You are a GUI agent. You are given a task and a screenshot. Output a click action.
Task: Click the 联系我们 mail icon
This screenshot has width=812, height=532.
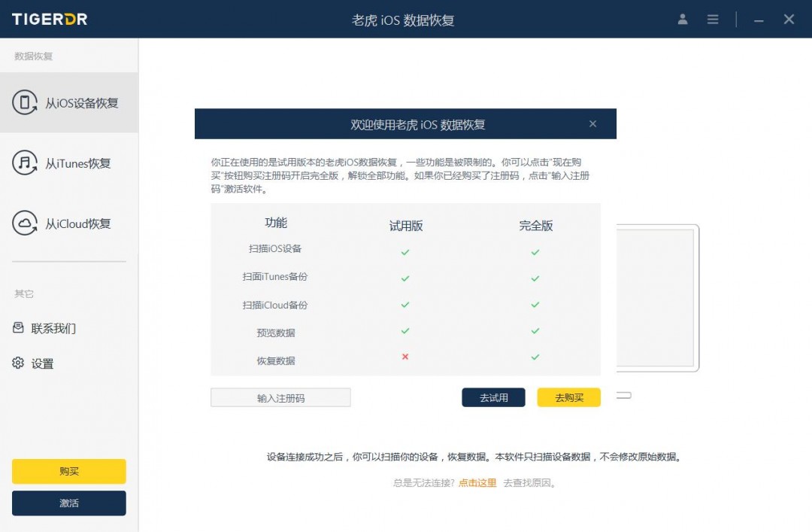(18, 328)
